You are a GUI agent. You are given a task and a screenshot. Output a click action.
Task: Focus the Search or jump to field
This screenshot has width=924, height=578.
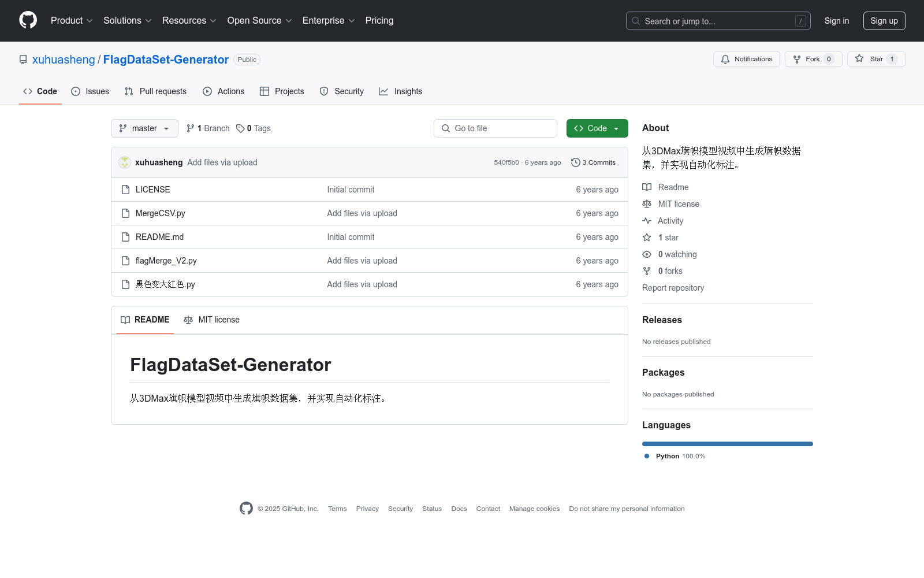(718, 21)
